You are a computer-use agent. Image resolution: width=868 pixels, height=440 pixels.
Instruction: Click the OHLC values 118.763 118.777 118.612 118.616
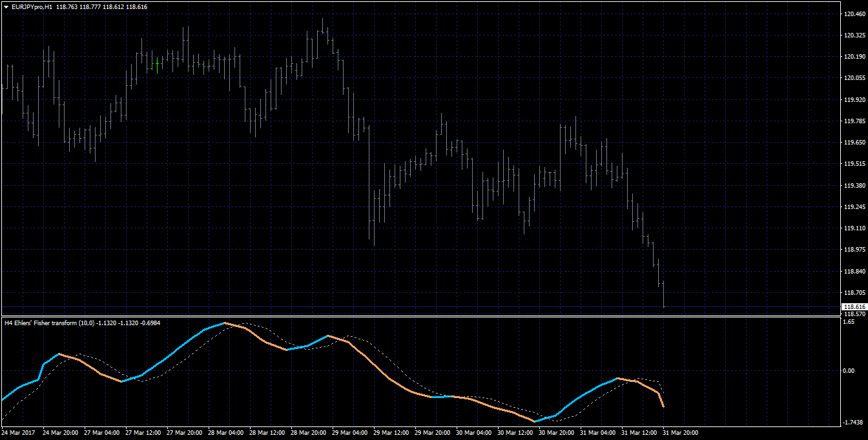tap(101, 6)
